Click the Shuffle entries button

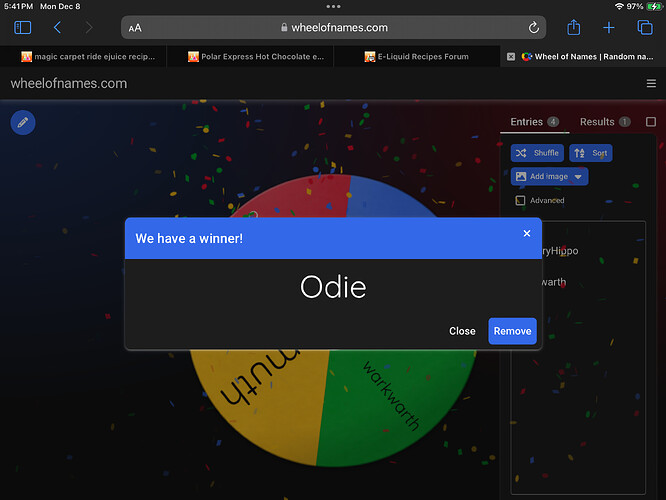538,153
